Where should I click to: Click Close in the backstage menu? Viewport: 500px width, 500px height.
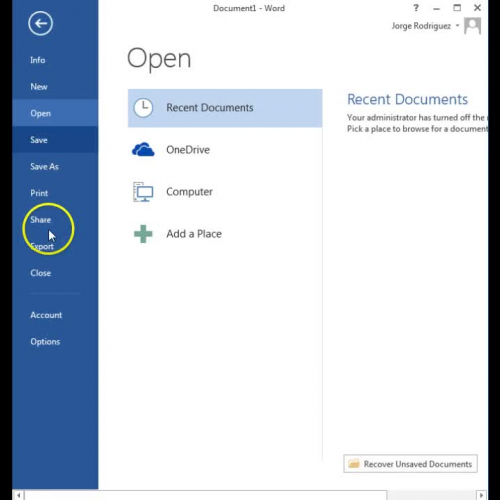pyautogui.click(x=55, y=273)
